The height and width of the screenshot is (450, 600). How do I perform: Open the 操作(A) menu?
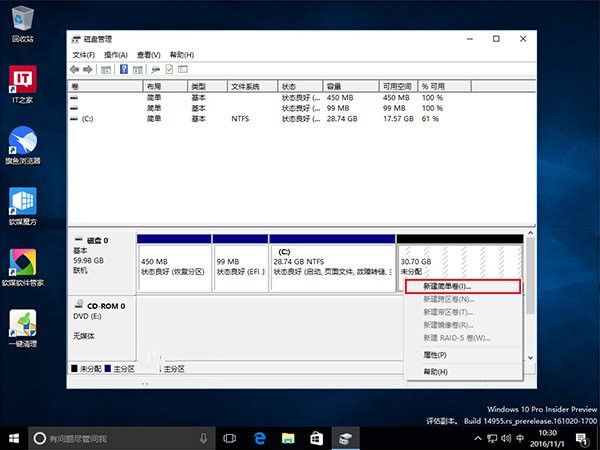(116, 54)
